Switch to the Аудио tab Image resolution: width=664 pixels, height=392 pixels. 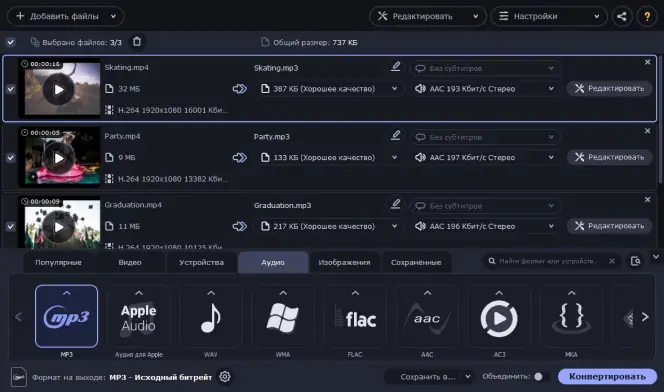click(x=273, y=262)
